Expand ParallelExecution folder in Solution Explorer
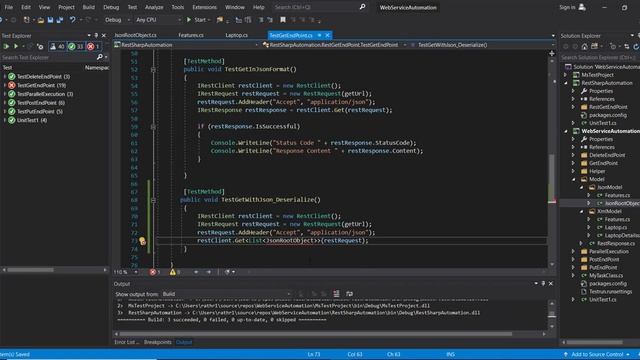Viewport: 640px width, 360px height. (x=573, y=251)
